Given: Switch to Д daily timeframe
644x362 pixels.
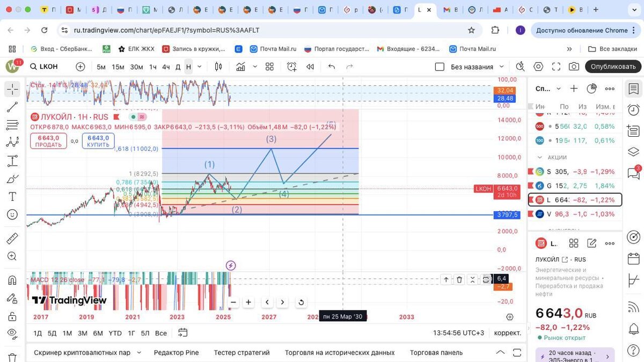Looking at the screenshot, I should coord(178,67).
